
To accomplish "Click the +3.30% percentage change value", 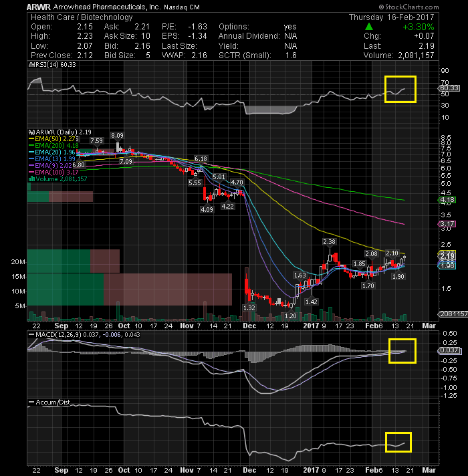I will point(419,27).
